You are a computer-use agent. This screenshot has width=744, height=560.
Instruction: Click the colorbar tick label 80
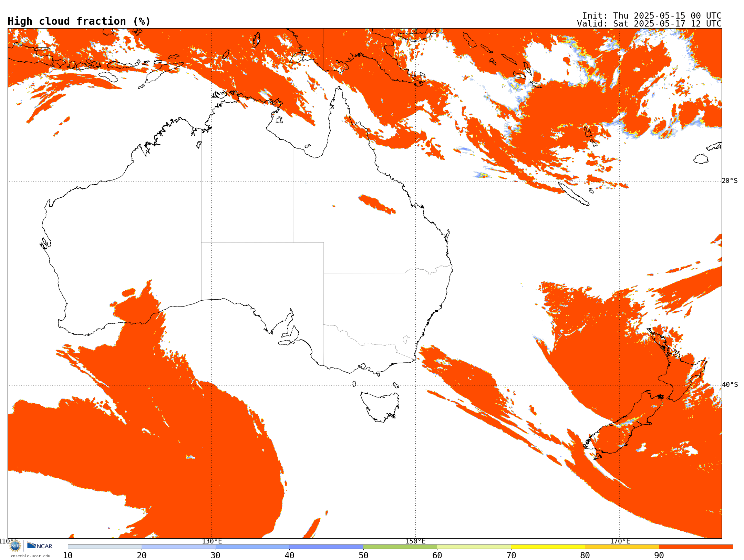(585, 556)
